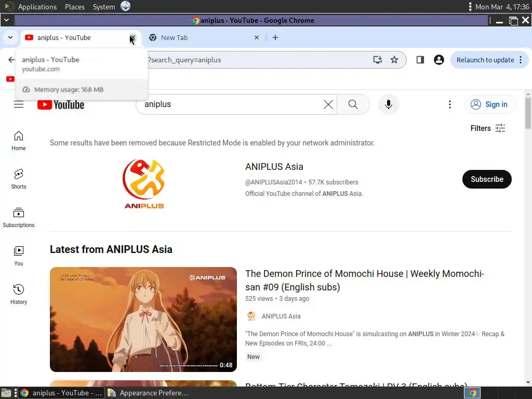
Task: Open the ANIPLUS Asia channel title
Action: coord(274,167)
